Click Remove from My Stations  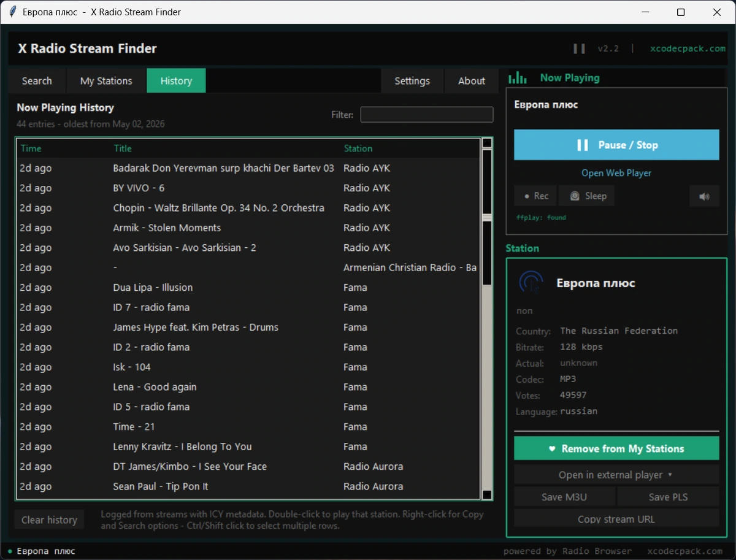point(616,448)
